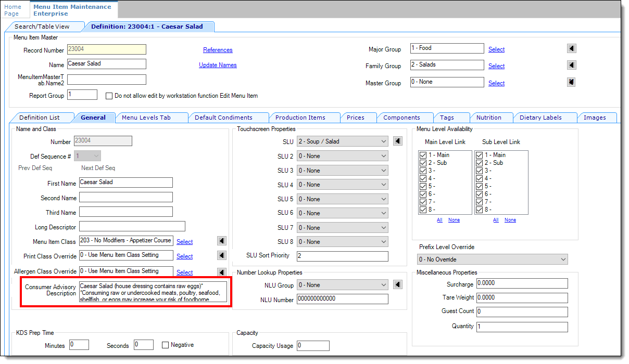Click the References link
629x364 pixels.
tap(218, 49)
